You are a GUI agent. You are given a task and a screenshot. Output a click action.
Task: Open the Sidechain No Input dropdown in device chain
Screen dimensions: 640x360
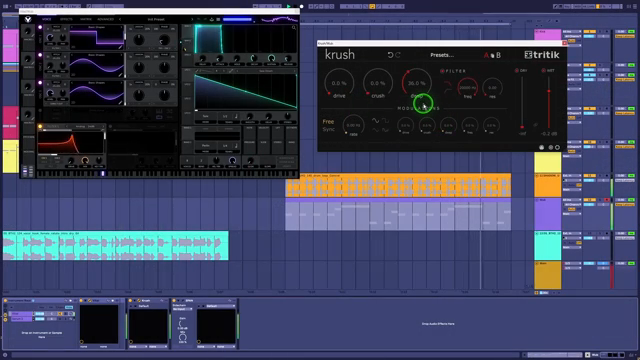tap(182, 309)
